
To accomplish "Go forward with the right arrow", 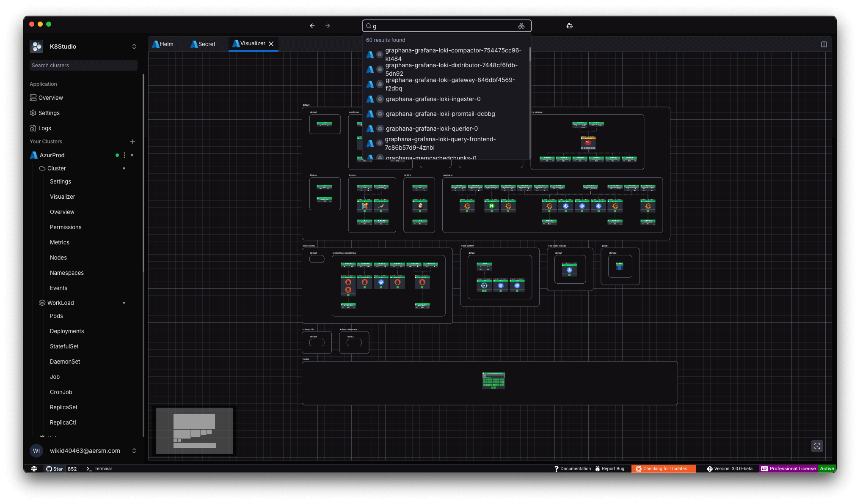I will tap(328, 26).
